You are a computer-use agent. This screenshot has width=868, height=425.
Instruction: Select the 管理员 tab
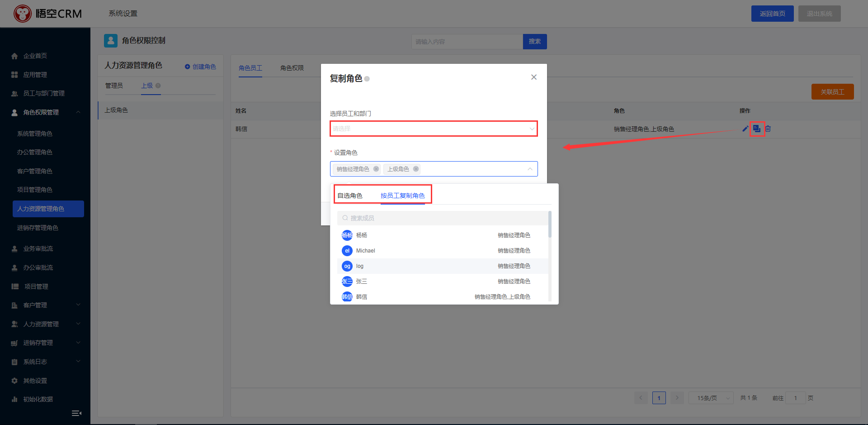point(114,86)
